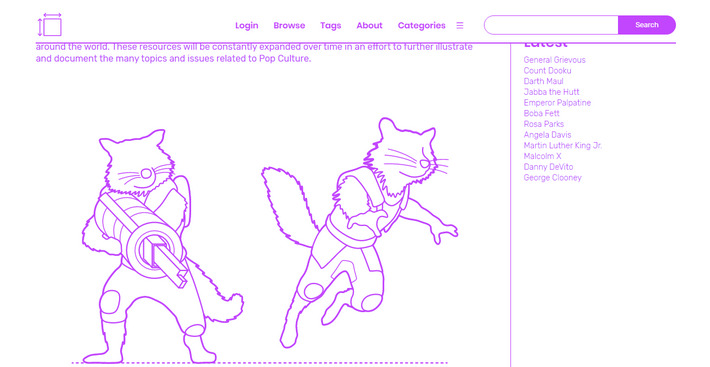Open the hamburger menu icon
The image size is (710, 367).
[460, 26]
